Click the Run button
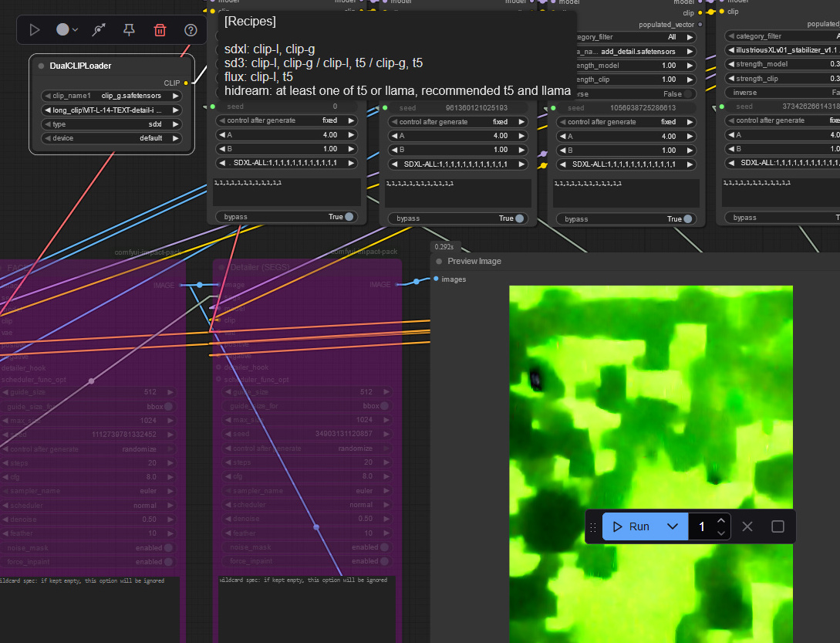Screen dimensions: 840x643 coord(632,526)
